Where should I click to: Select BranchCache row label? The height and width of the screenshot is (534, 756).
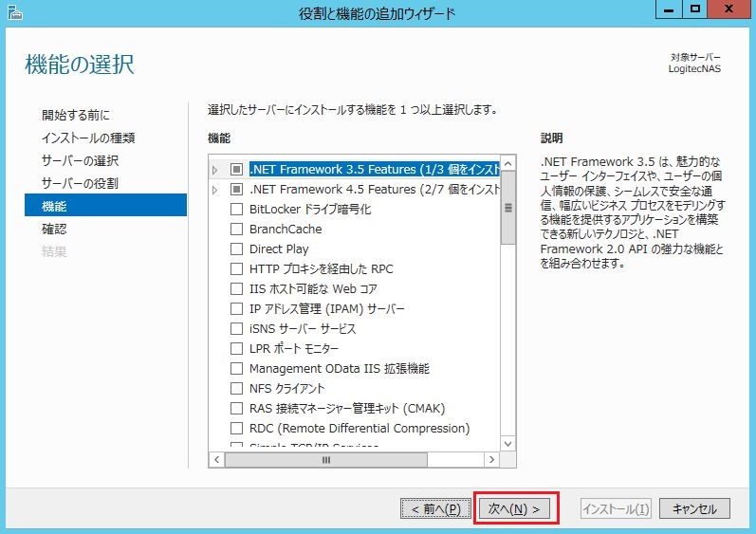[286, 229]
